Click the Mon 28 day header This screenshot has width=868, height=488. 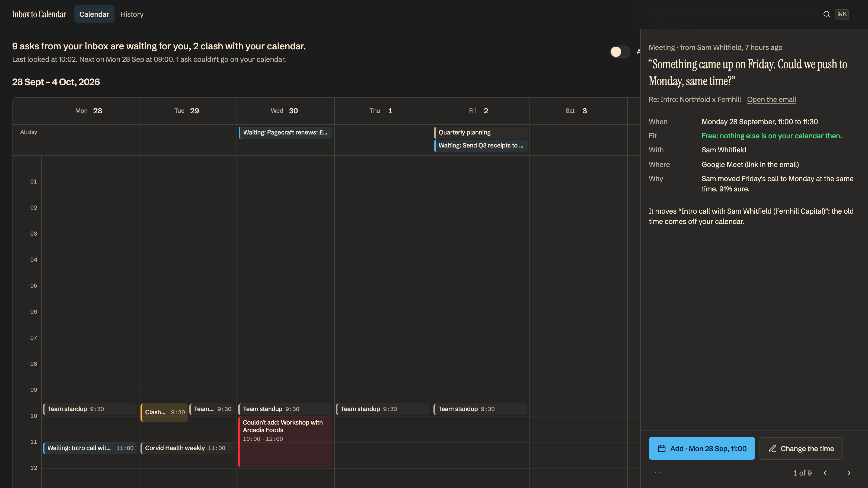coord(89,111)
